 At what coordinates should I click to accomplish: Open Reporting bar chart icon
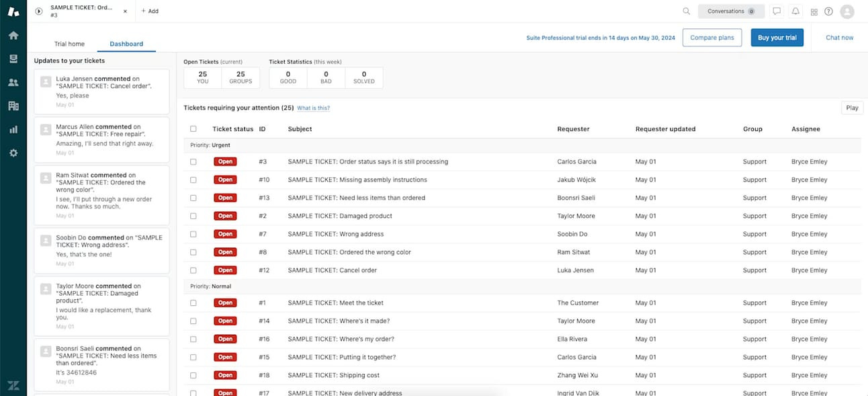[13, 129]
